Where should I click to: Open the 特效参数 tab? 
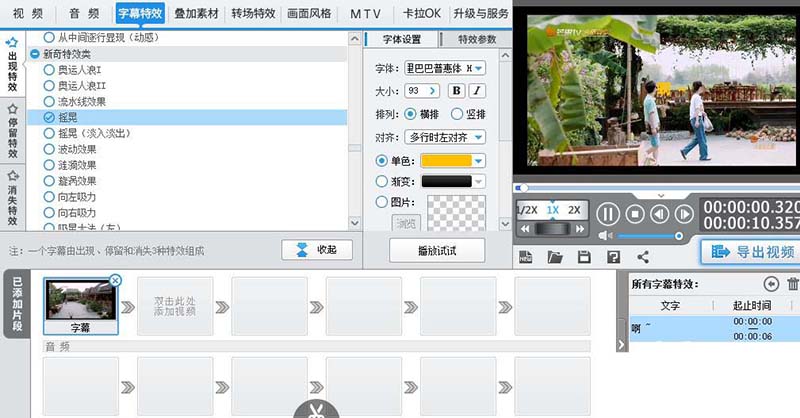476,40
